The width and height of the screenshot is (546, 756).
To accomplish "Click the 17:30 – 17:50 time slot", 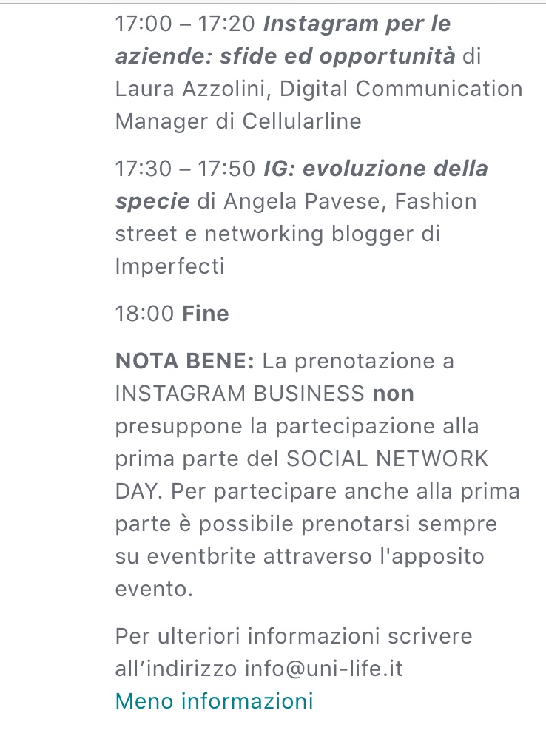I will [185, 169].
